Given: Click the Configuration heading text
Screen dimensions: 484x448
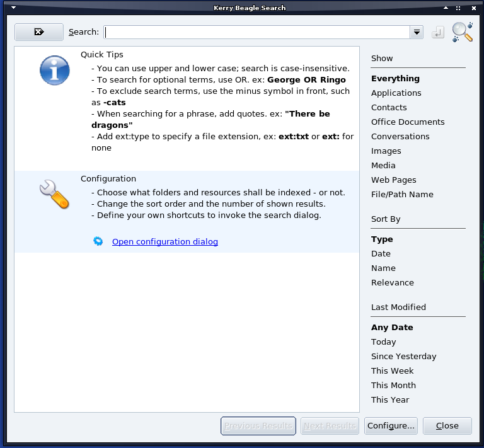Looking at the screenshot, I should click(108, 179).
